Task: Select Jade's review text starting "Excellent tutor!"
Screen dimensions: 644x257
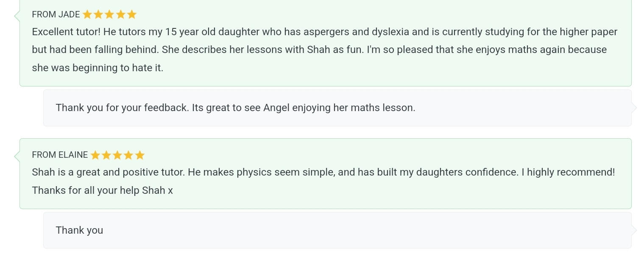Action: (x=324, y=50)
